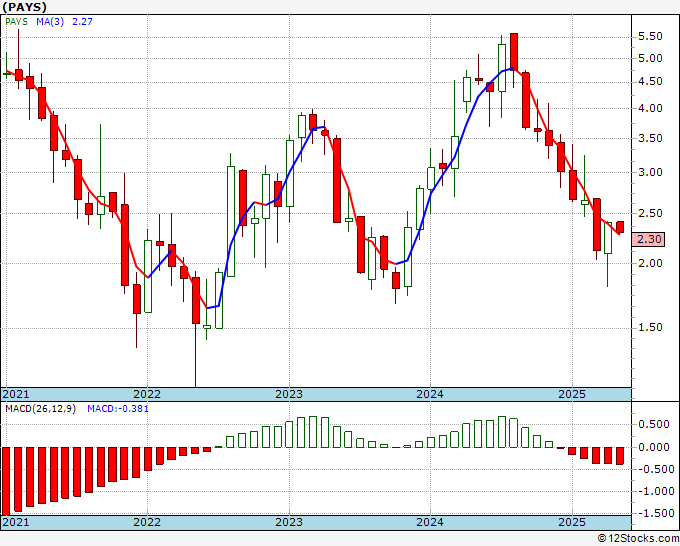This screenshot has width=680, height=546.
Task: Click the 4.50 price axis label
Action: 650,82
